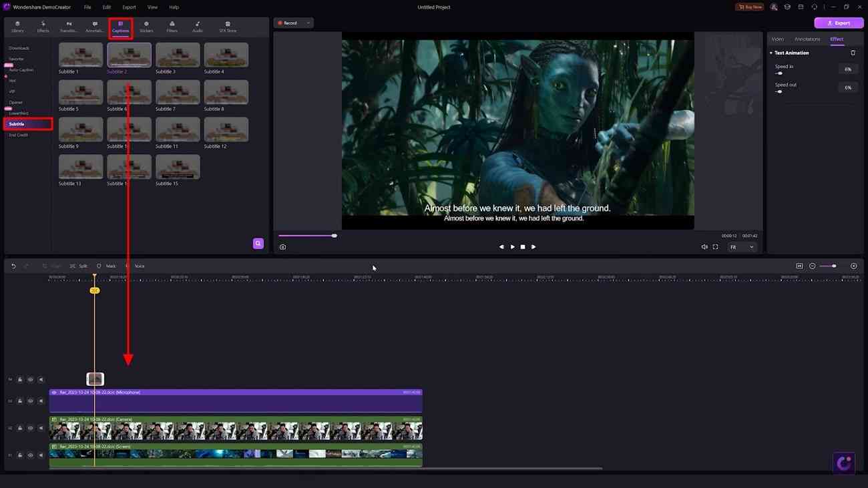Click the Split tool in timeline toolbar
This screenshot has width=868, height=488.
click(79, 266)
